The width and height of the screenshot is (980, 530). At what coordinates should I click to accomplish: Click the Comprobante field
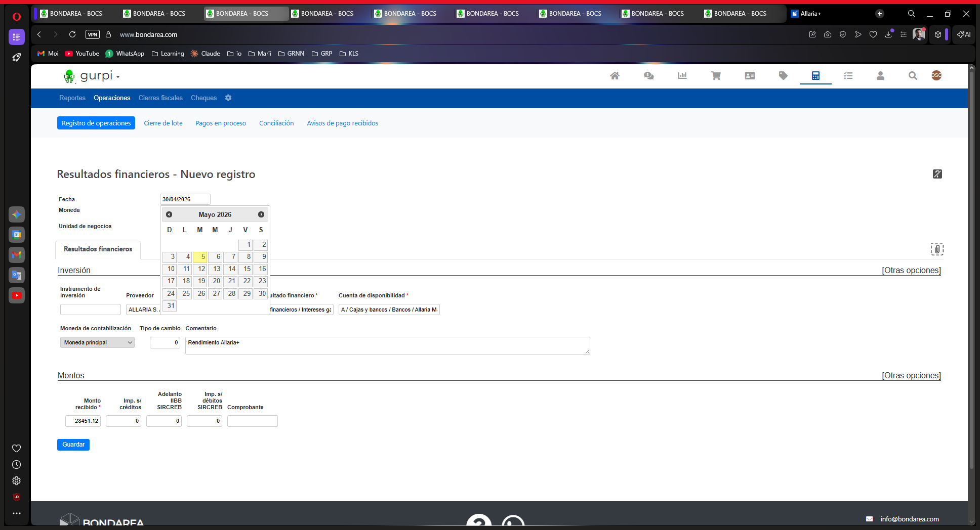click(x=253, y=421)
